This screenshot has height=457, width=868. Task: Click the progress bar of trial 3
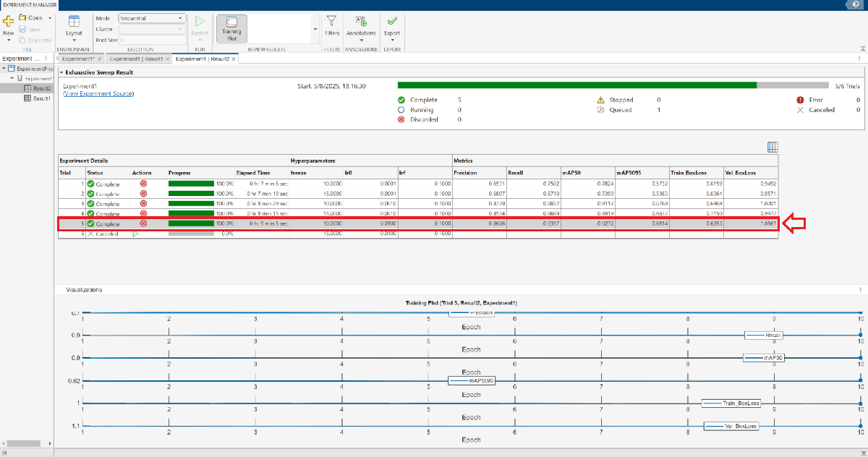pyautogui.click(x=191, y=204)
